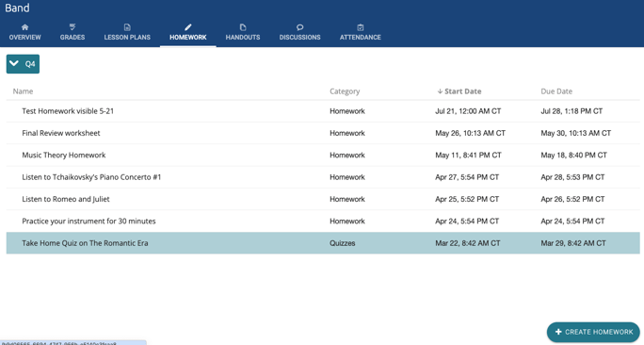Viewport: 644px width, 345px height.
Task: Click the Attendance clipboard icon
Action: click(x=361, y=27)
